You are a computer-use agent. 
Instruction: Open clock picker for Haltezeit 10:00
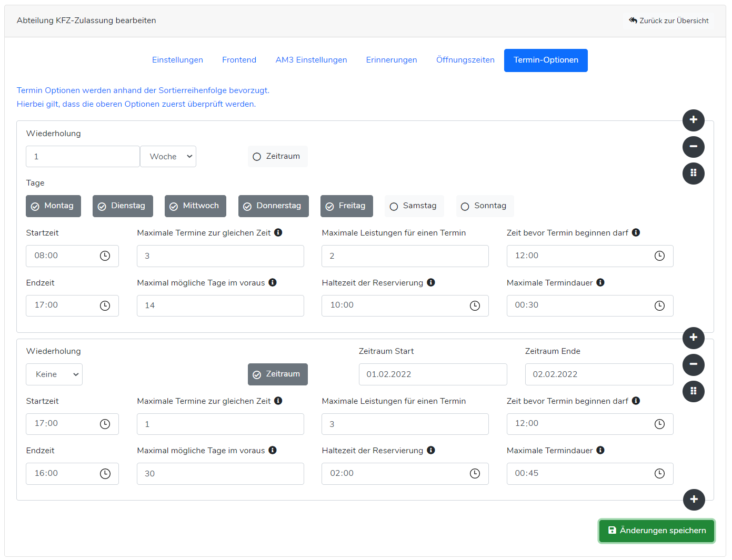(x=475, y=306)
